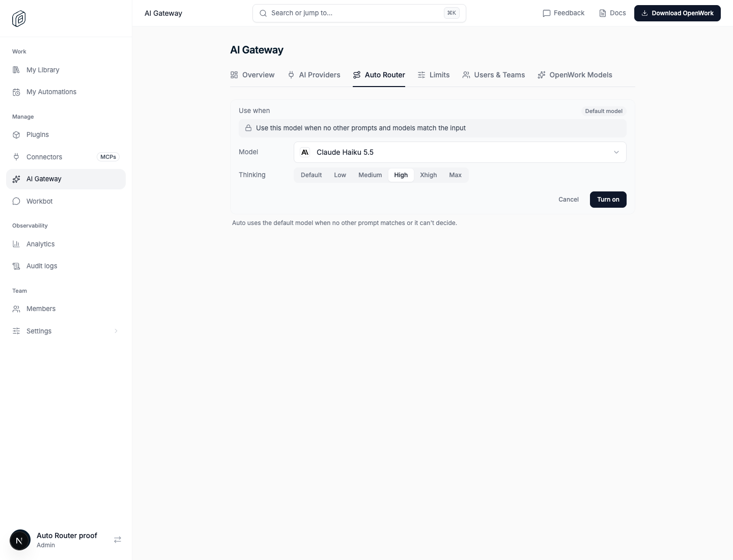Click the locked Use when prompt field
The height and width of the screenshot is (560, 733).
pos(433,128)
